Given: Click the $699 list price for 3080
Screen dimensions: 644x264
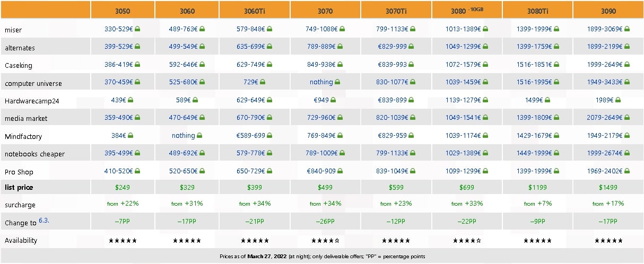Looking at the screenshot, I should pos(467,187).
